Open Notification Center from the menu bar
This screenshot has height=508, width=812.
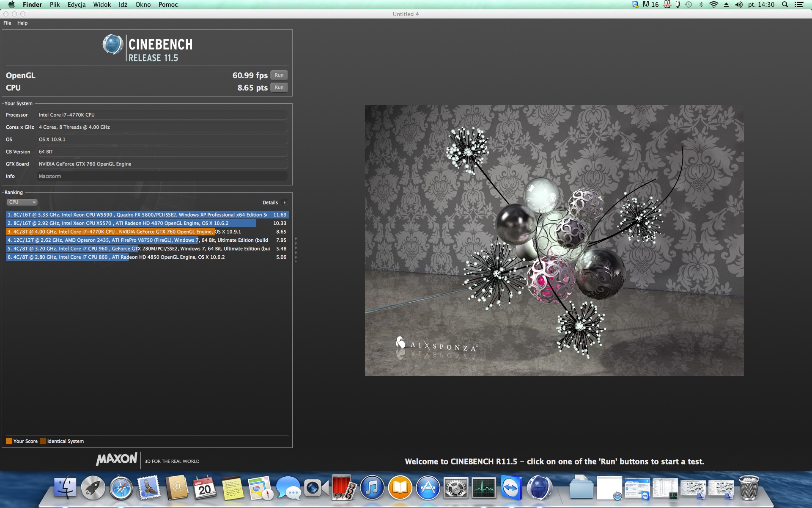click(799, 5)
